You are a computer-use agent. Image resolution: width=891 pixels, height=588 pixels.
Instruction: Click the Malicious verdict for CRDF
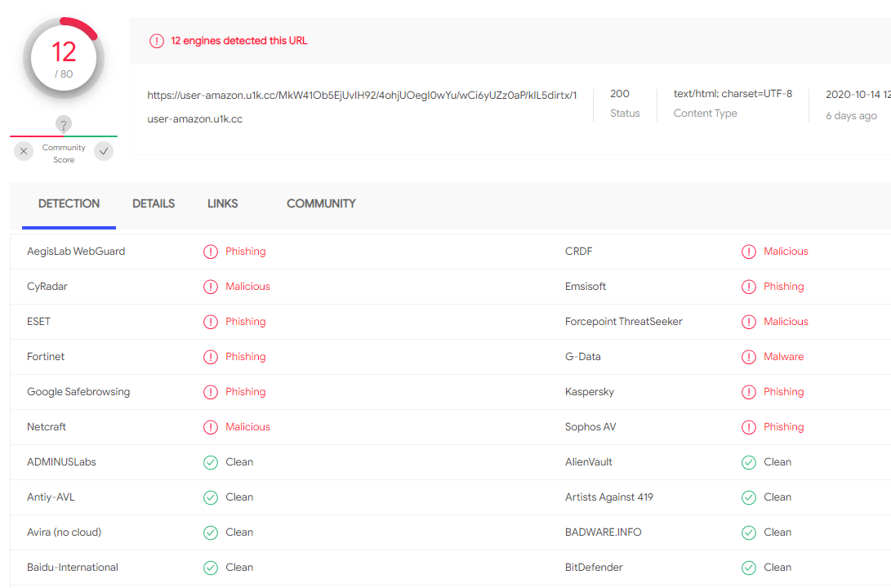pos(786,251)
